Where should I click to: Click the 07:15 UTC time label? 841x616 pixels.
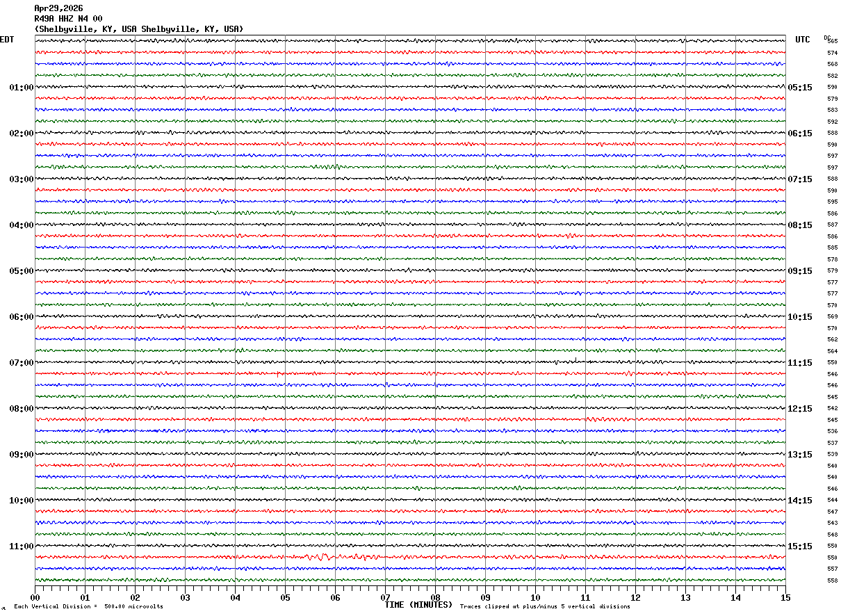pos(799,179)
